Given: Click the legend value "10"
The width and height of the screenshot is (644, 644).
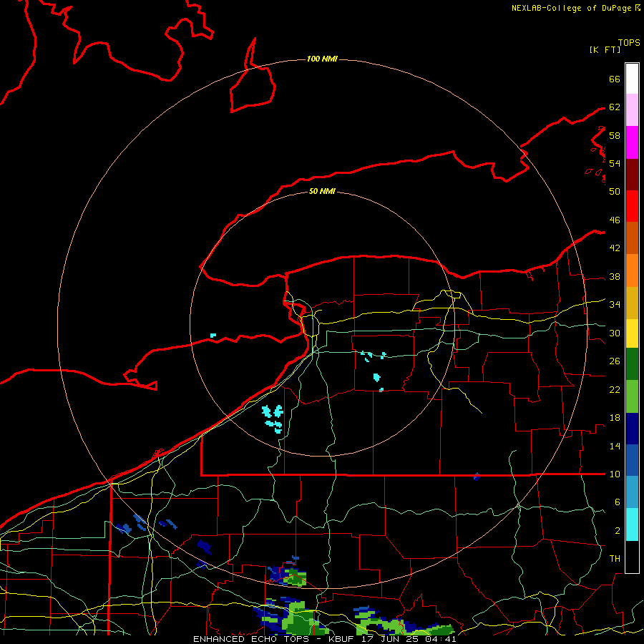Looking at the screenshot, I should click(x=615, y=474).
